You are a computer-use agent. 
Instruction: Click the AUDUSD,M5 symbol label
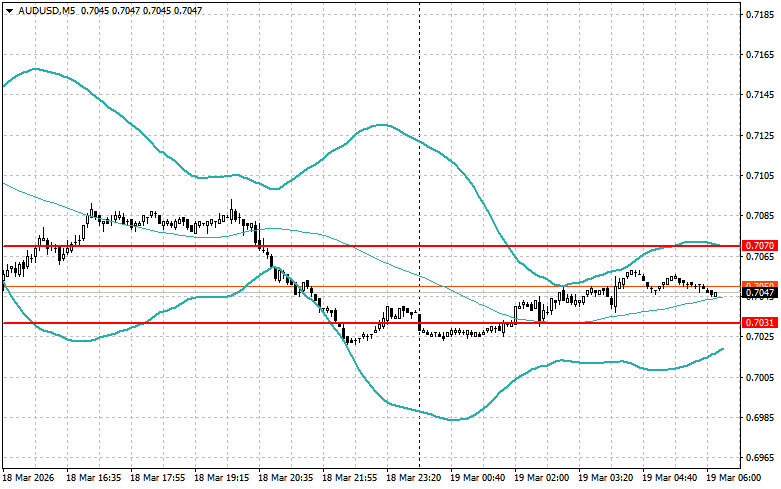click(47, 10)
